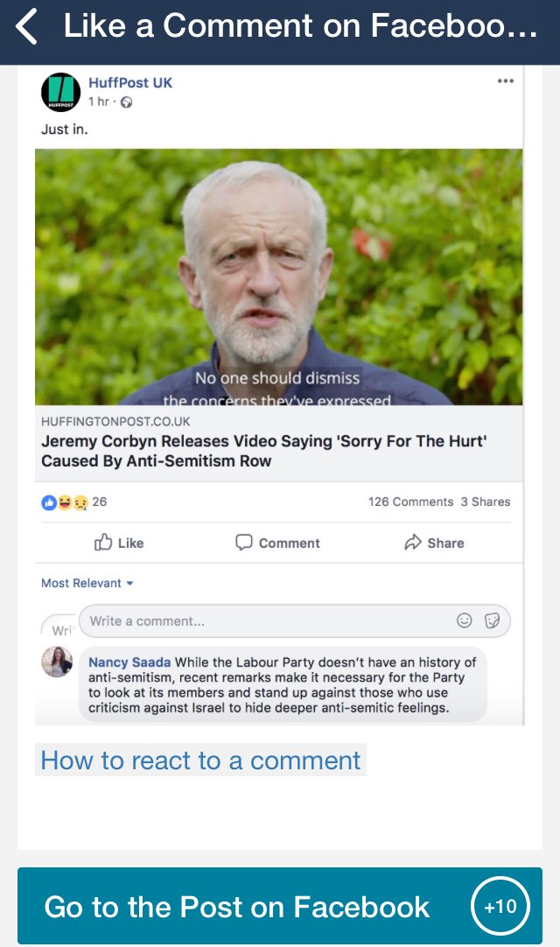Viewport: 560px width, 947px height.
Task: Click the Share arrow icon
Action: tap(413, 543)
